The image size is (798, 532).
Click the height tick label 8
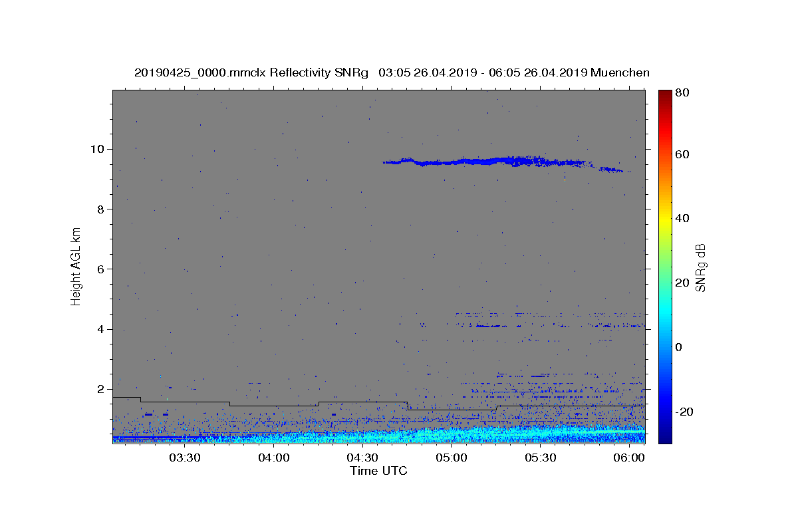click(101, 209)
